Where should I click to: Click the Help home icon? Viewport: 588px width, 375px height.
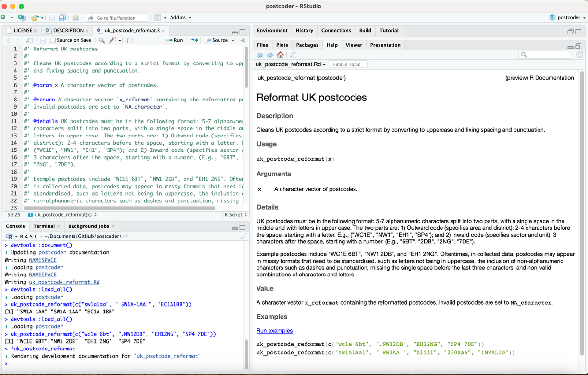[x=281, y=55]
